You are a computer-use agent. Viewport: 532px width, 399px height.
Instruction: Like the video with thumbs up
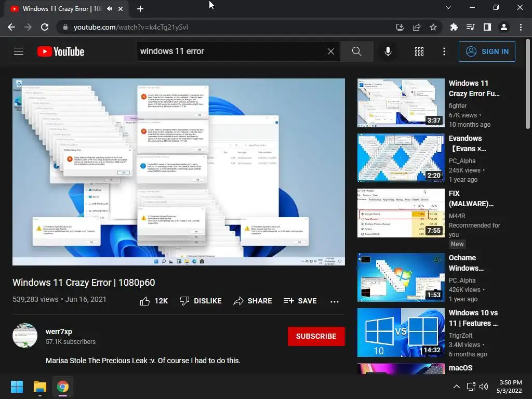[x=154, y=301]
